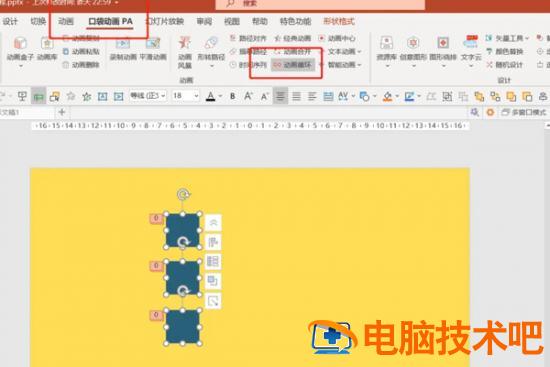550x367 pixels.
Task: Click the search box in title bar
Action: (x=320, y=4)
